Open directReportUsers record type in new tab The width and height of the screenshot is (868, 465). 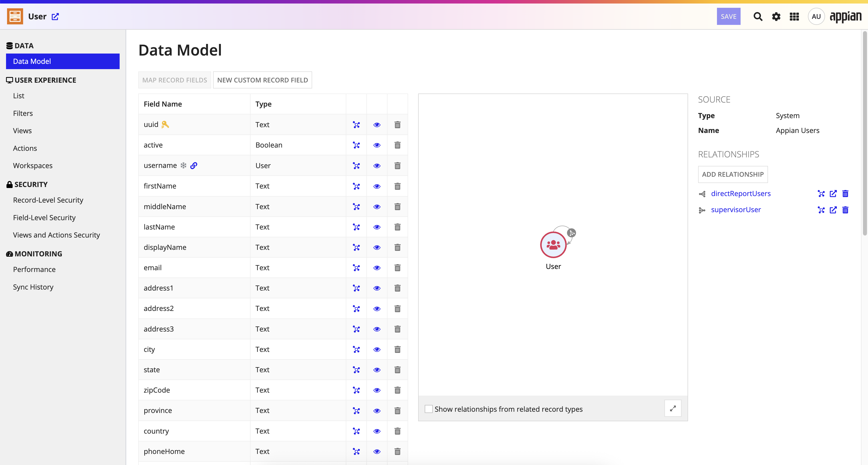point(833,194)
